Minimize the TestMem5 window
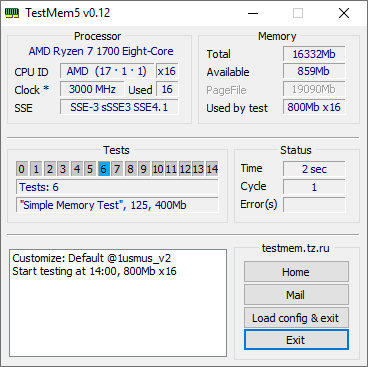 tap(253, 13)
